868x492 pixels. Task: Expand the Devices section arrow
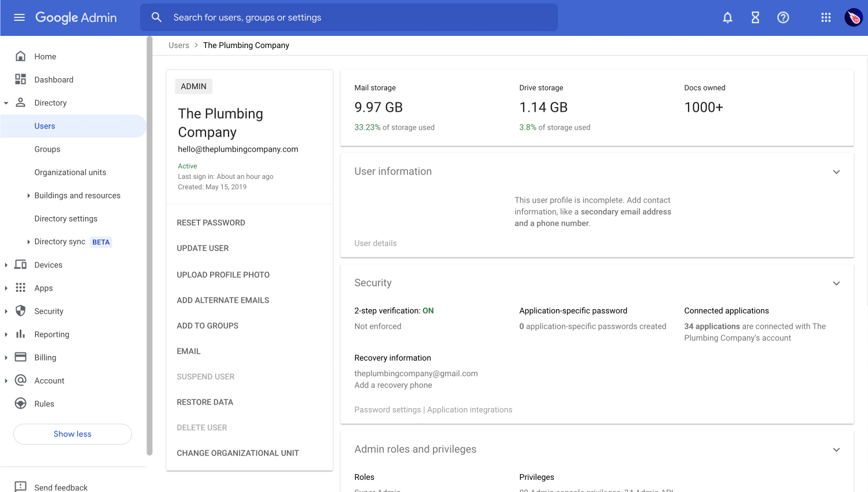click(x=6, y=265)
